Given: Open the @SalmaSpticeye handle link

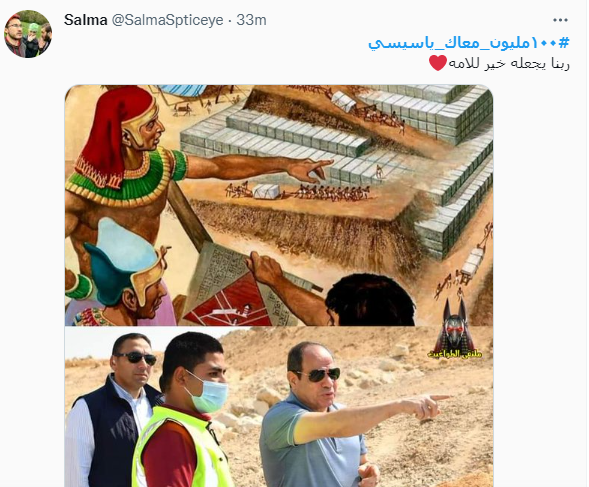Looking at the screenshot, I should (x=168, y=20).
